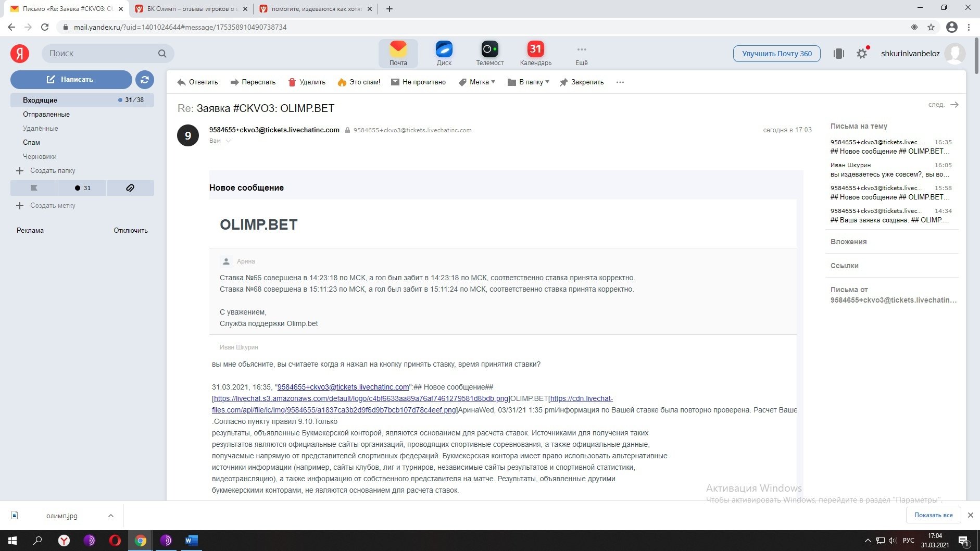This screenshot has width=980, height=551.
Task: Expand the Метка dropdown
Action: [x=477, y=82]
